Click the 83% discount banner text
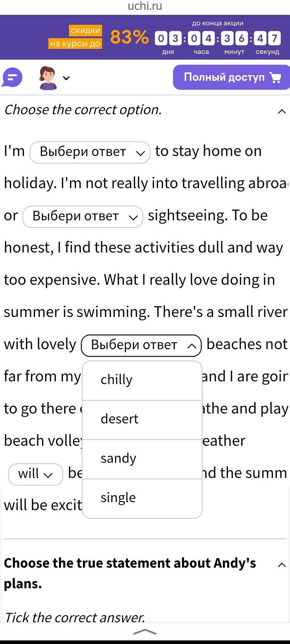The width and height of the screenshot is (290, 644). [x=129, y=37]
